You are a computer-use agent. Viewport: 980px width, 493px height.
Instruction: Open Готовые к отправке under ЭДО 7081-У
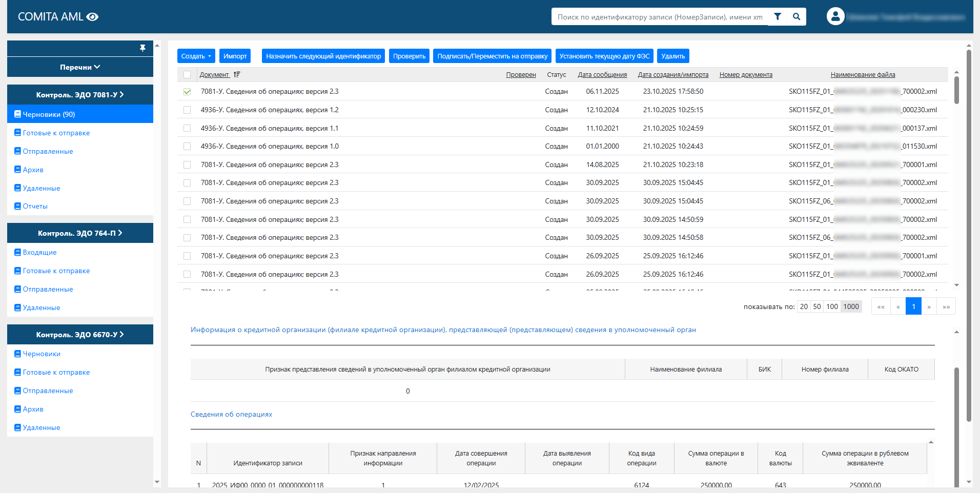pos(56,133)
